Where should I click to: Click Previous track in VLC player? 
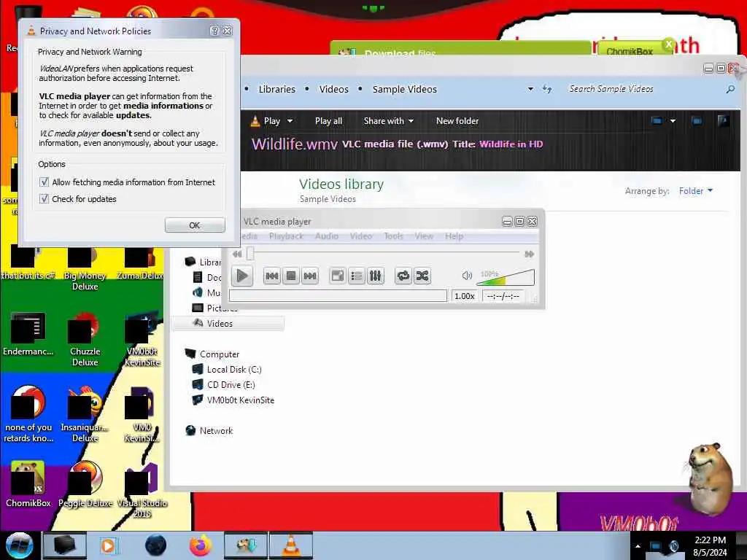[x=271, y=276]
